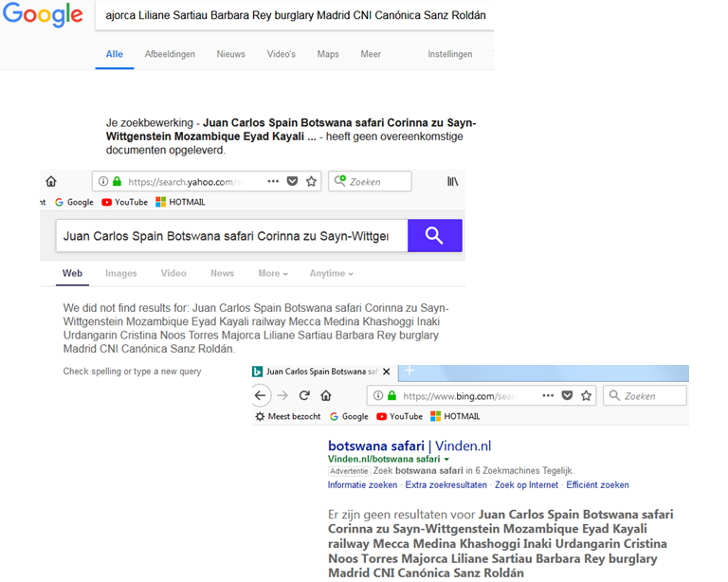This screenshot has width=728, height=582.
Task: Open Instellingen in Google
Action: click(450, 54)
